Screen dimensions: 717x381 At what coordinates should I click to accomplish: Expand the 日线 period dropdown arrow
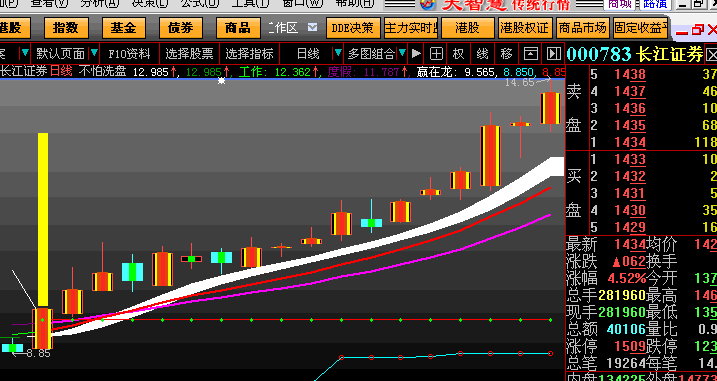pyautogui.click(x=338, y=53)
